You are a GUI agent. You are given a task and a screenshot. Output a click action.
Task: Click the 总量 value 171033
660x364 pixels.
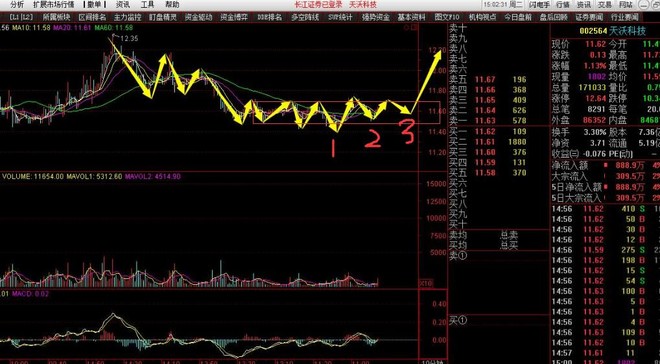(x=592, y=88)
